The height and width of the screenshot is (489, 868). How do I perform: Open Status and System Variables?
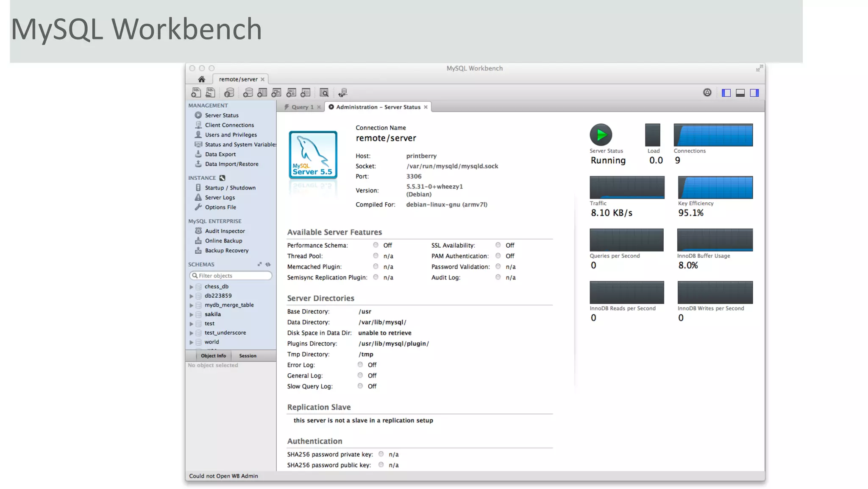click(240, 145)
